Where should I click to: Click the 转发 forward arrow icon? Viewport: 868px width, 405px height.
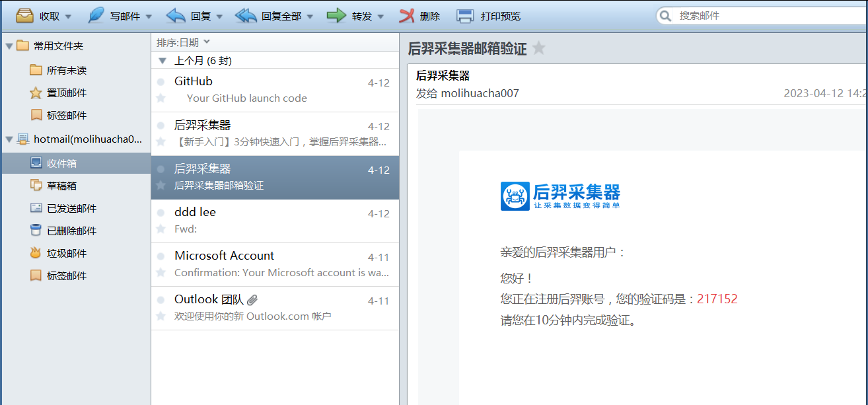coord(337,15)
